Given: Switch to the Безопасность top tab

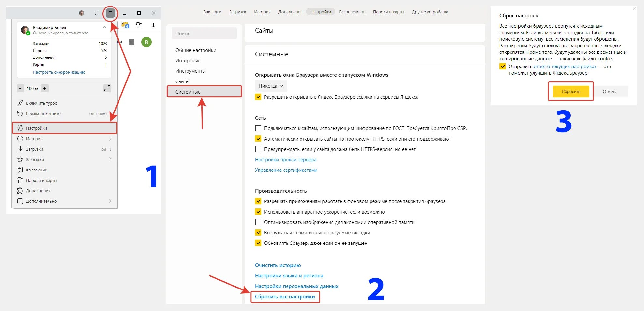Looking at the screenshot, I should click(x=352, y=12).
